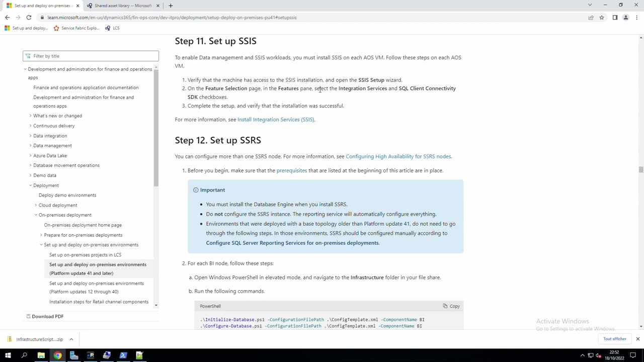Bookmark this page with the star icon

(x=601, y=17)
